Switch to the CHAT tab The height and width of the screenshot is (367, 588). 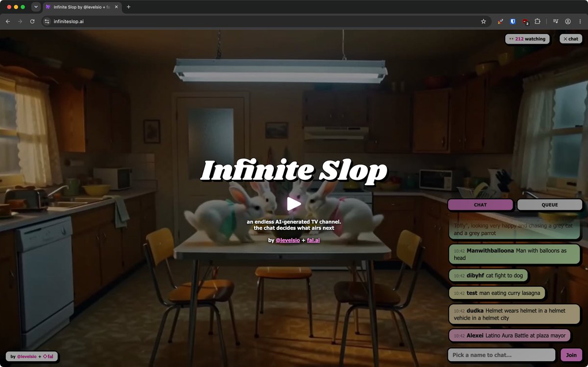(480, 205)
